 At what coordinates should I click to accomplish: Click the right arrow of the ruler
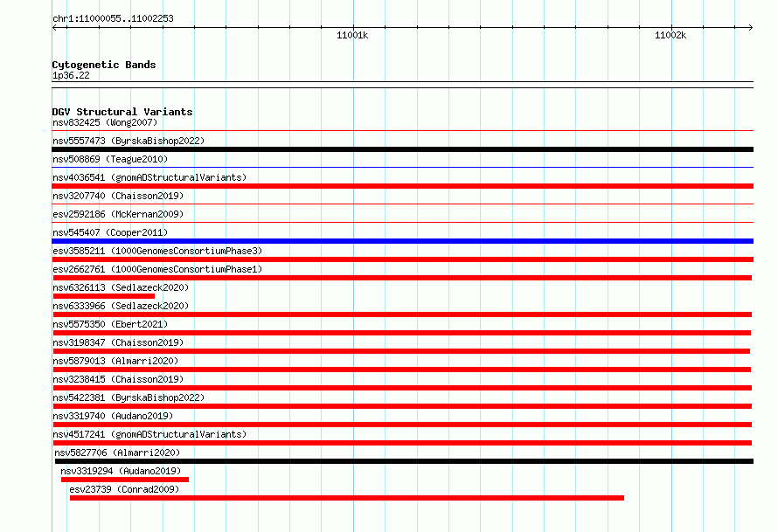pos(751,27)
